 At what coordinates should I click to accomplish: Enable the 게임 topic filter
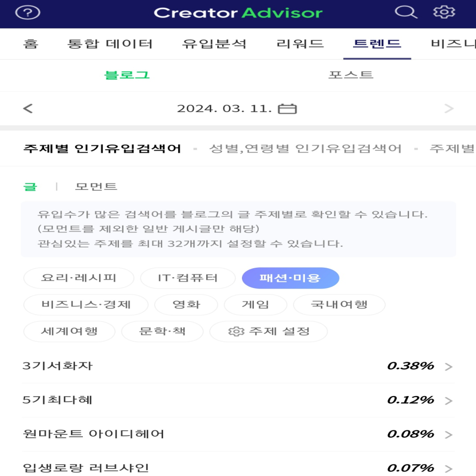click(256, 304)
